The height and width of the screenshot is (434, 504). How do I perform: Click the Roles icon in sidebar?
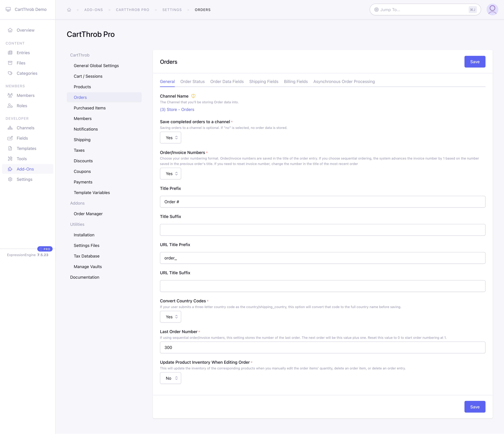[10, 106]
